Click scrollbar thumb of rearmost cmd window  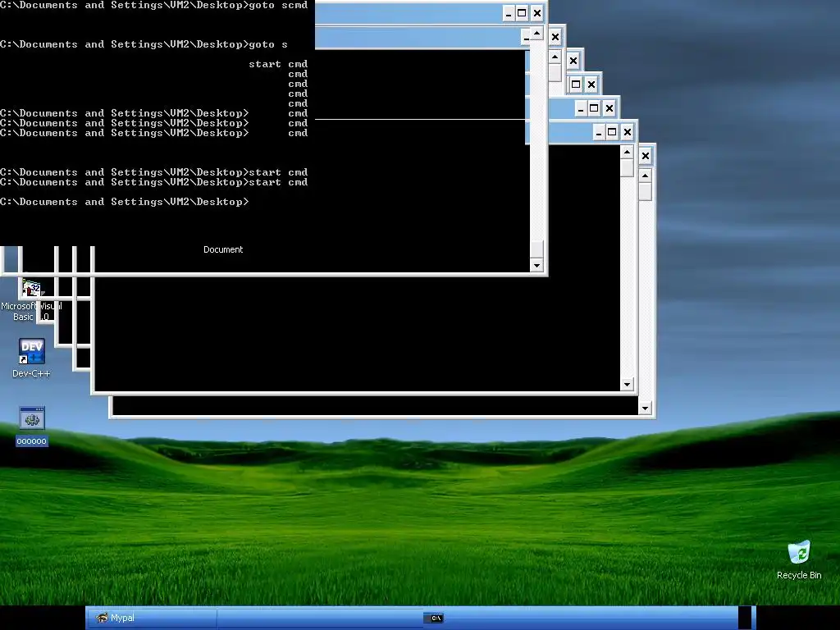[x=645, y=192]
